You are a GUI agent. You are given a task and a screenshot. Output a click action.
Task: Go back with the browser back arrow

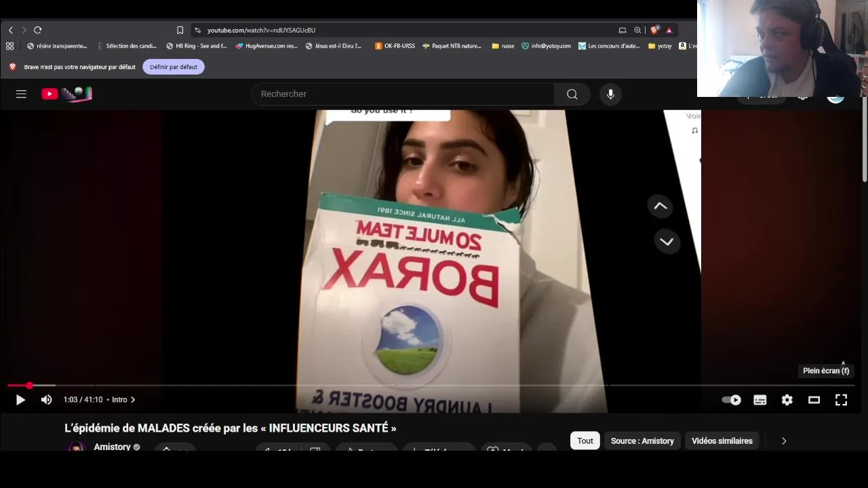click(11, 30)
